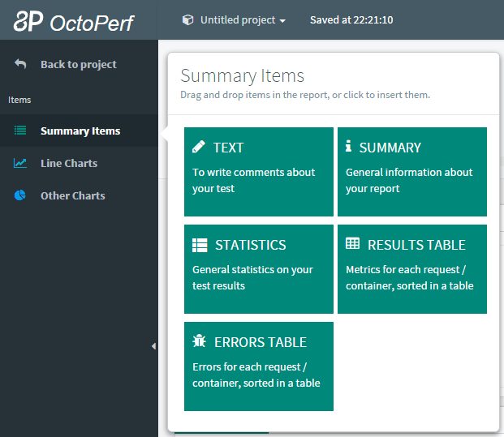Click the table icon on RESULTS TABLE tile
The height and width of the screenshot is (437, 504).
click(352, 243)
